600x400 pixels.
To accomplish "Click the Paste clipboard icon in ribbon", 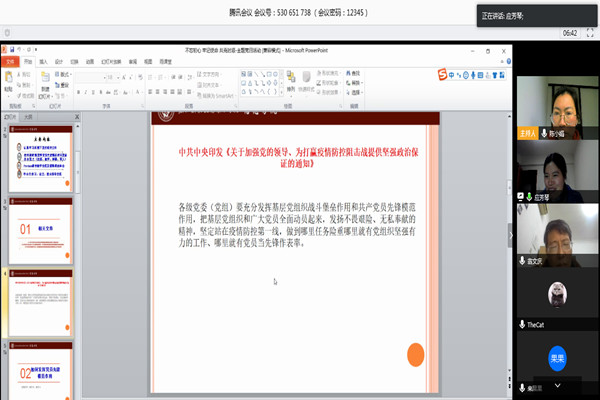I will click(13, 78).
